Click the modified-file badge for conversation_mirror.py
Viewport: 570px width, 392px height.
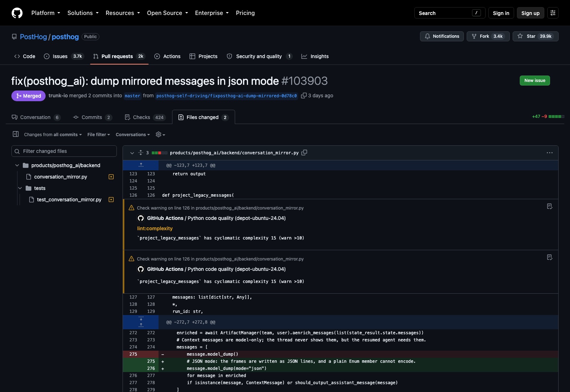111,177
